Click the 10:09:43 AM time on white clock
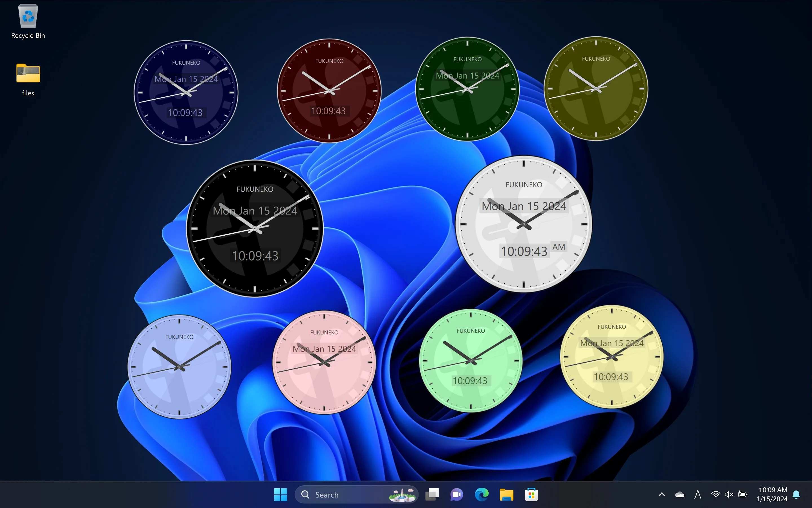This screenshot has width=812, height=508. 533,250
